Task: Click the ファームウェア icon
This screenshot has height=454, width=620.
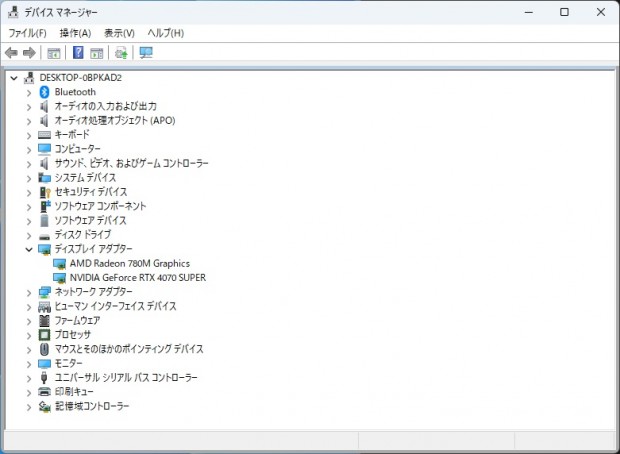Action: (x=44, y=321)
